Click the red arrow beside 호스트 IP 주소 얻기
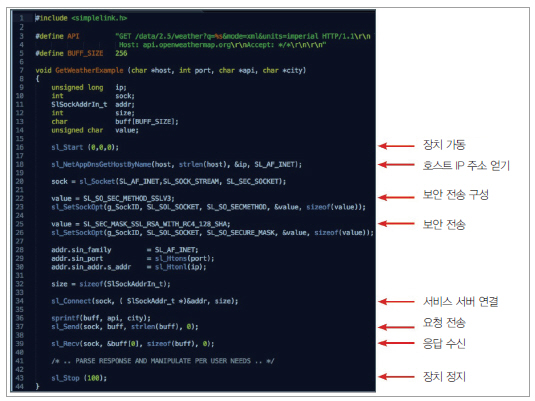The image size is (535, 401). [396, 165]
